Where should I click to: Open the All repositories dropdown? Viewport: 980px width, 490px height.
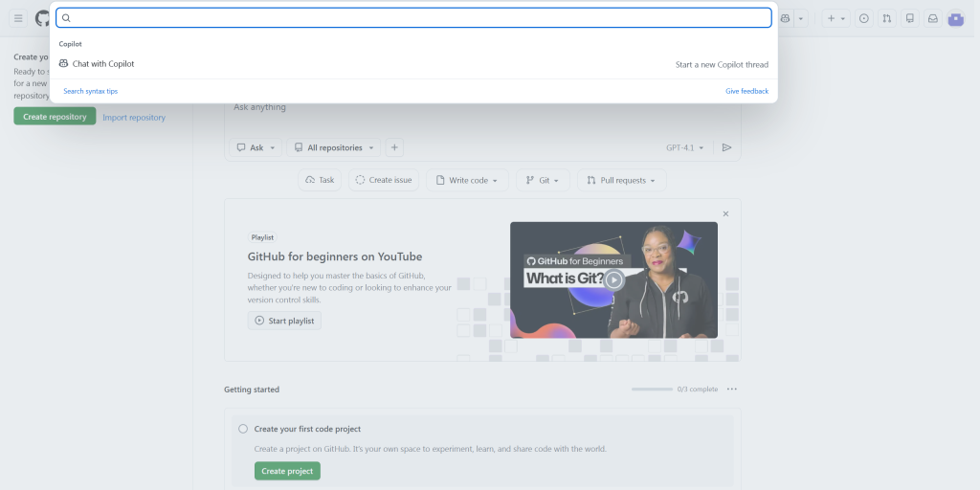click(333, 147)
